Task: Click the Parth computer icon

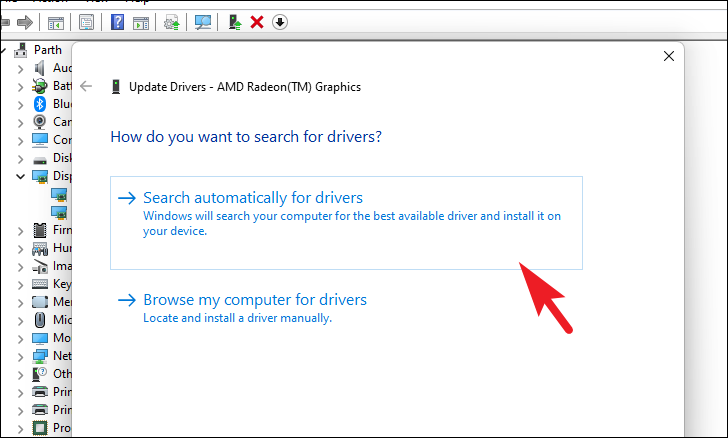Action: 20,50
